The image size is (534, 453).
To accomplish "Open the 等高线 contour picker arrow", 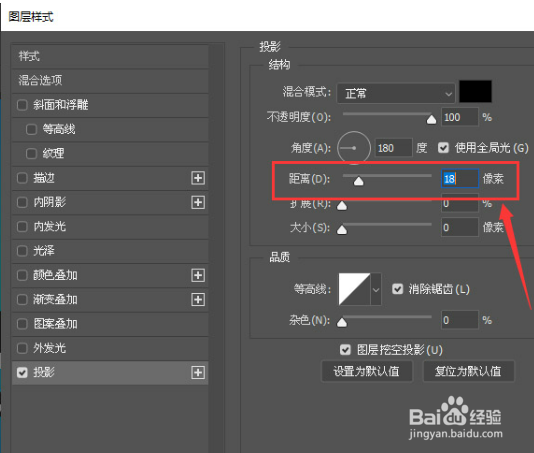I will [x=376, y=290].
